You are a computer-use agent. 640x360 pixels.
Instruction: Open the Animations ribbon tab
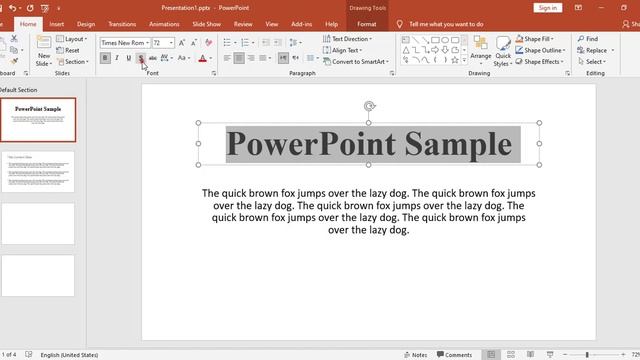coord(164,24)
